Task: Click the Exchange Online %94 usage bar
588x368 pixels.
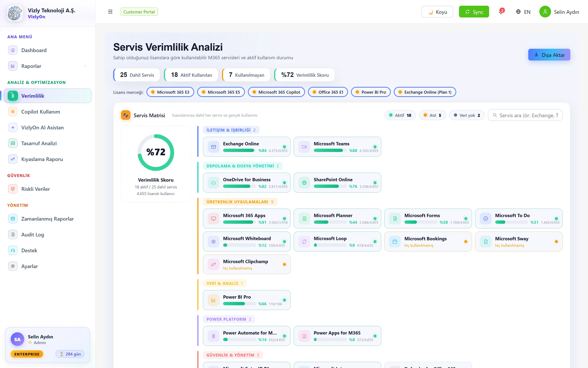Action: click(239, 150)
